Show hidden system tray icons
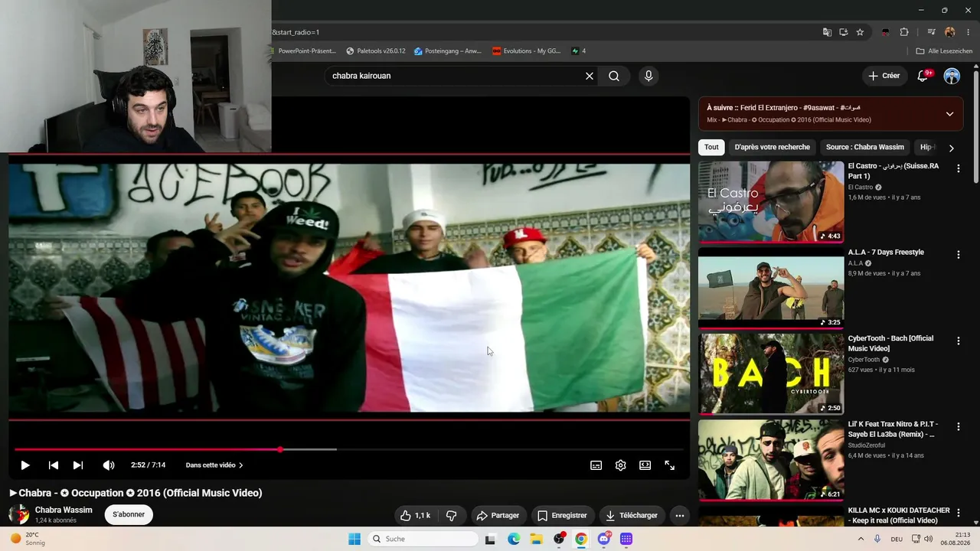Screen dimensions: 980x551 [861, 539]
